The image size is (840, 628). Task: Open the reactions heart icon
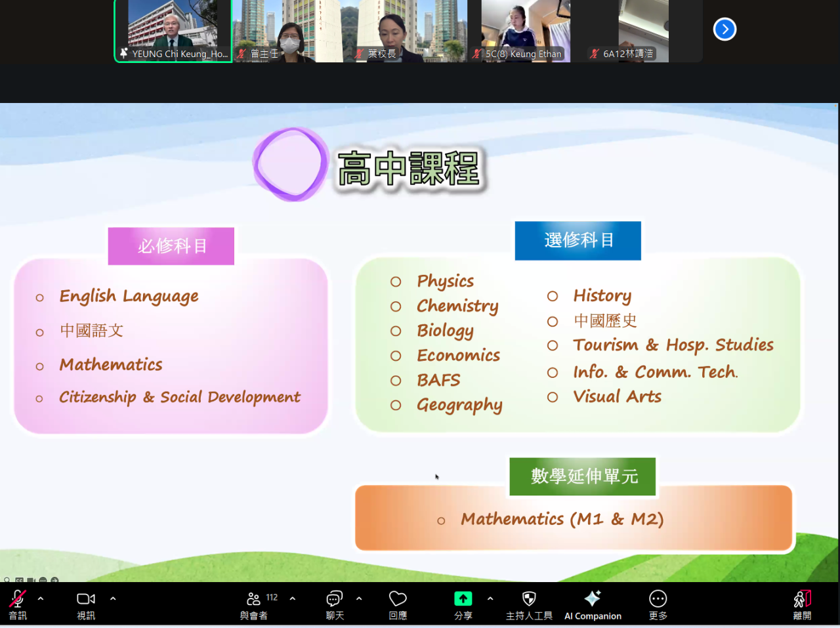point(398,599)
